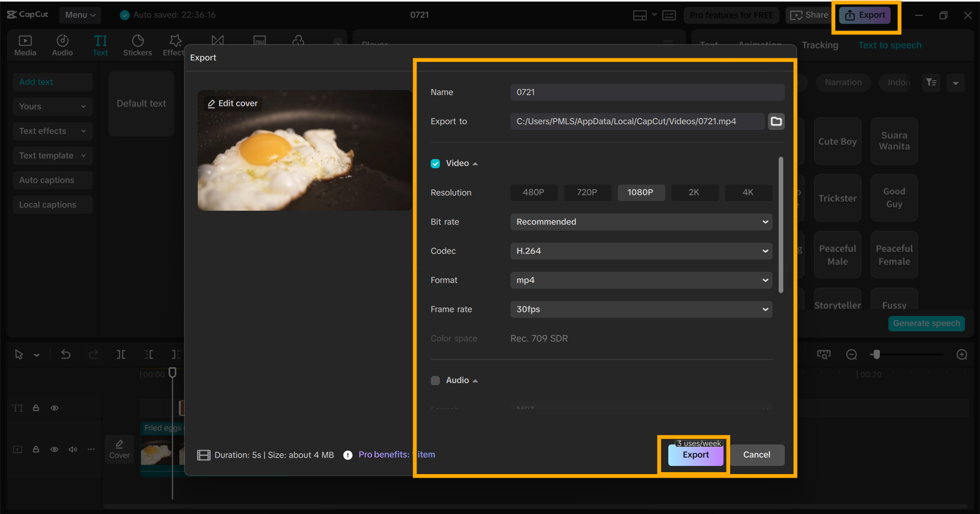Click the zoom in timeline icon

[962, 354]
